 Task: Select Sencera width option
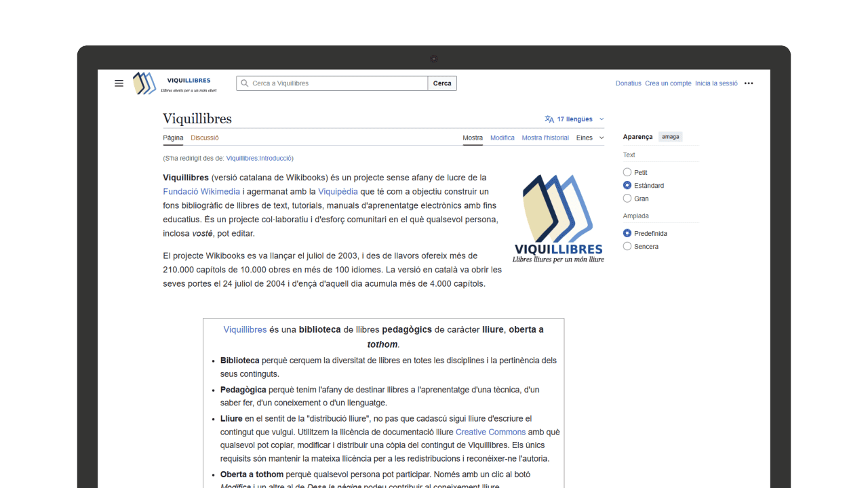[x=627, y=246]
